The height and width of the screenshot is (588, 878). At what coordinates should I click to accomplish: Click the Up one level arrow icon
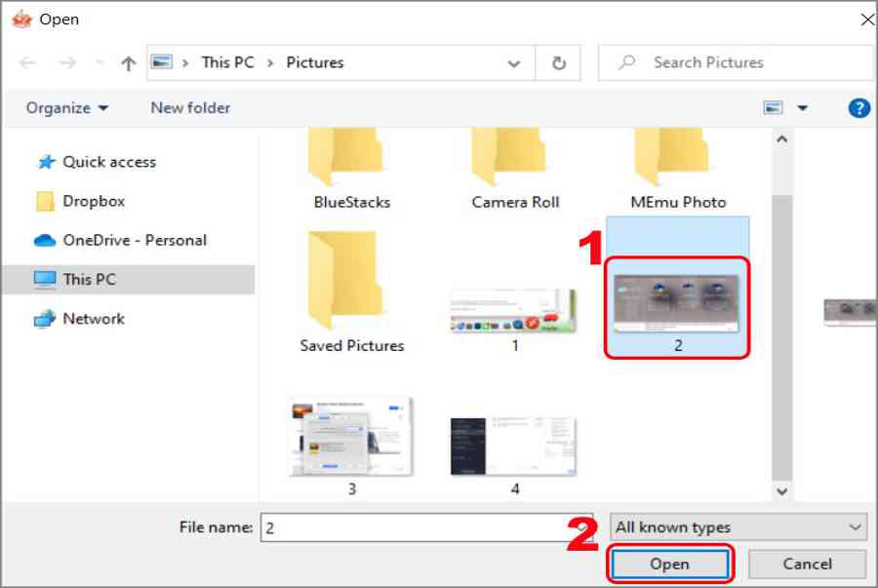click(128, 63)
